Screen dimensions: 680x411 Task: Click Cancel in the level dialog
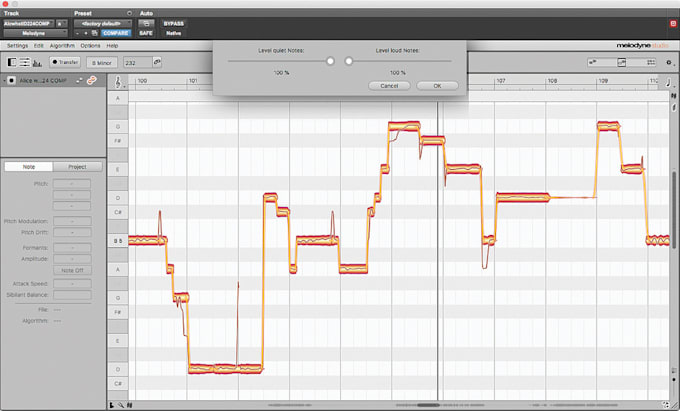point(389,86)
